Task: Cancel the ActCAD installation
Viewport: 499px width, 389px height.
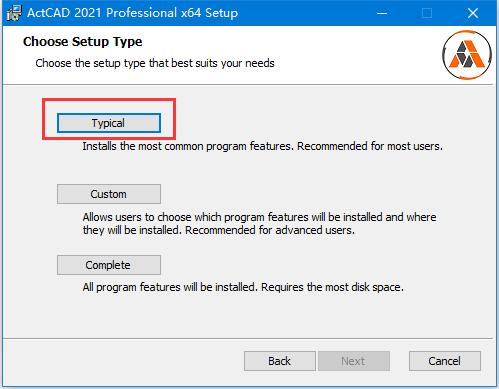Action: tap(445, 361)
